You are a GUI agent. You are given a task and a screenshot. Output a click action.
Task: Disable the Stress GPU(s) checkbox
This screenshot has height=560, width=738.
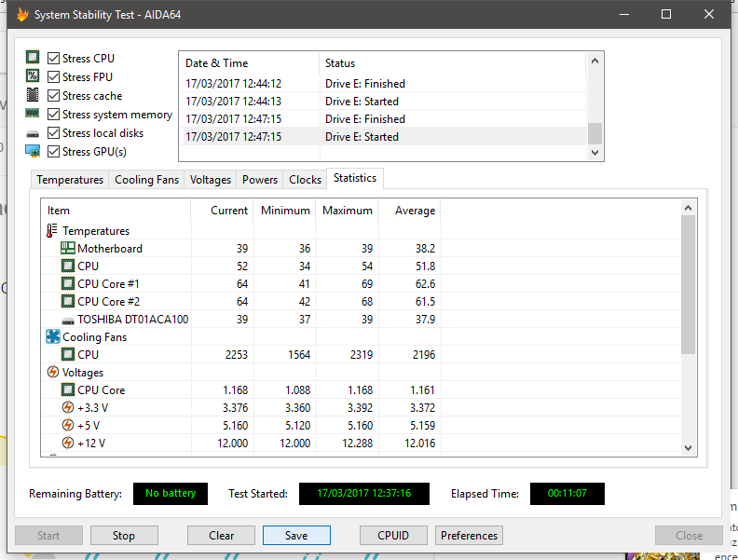click(54, 152)
